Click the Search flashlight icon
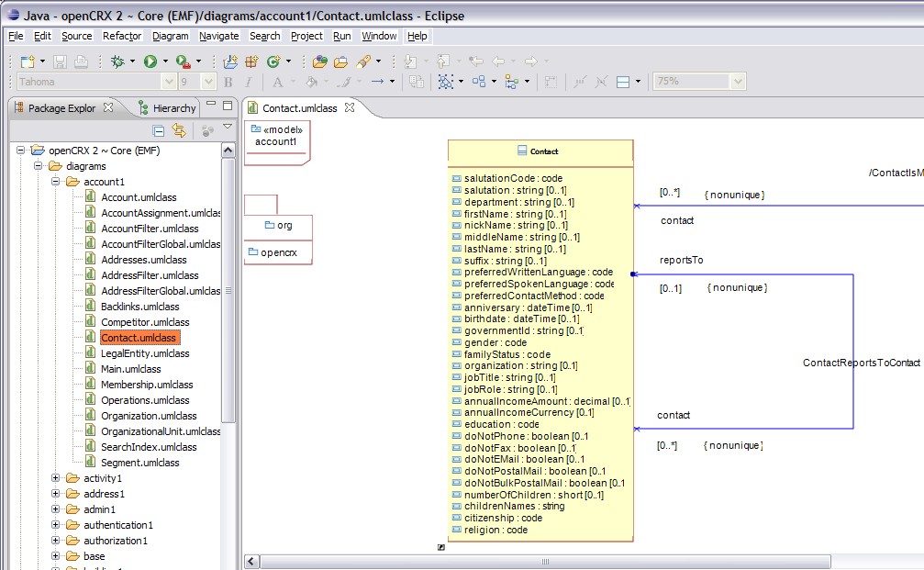Image resolution: width=924 pixels, height=570 pixels. click(x=363, y=61)
